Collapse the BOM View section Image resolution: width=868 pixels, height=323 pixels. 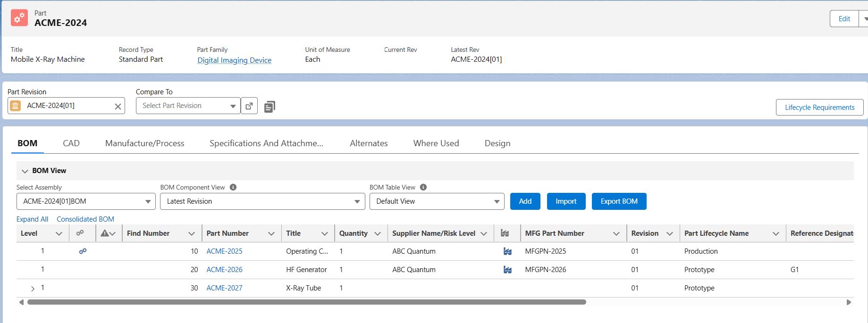[25, 171]
